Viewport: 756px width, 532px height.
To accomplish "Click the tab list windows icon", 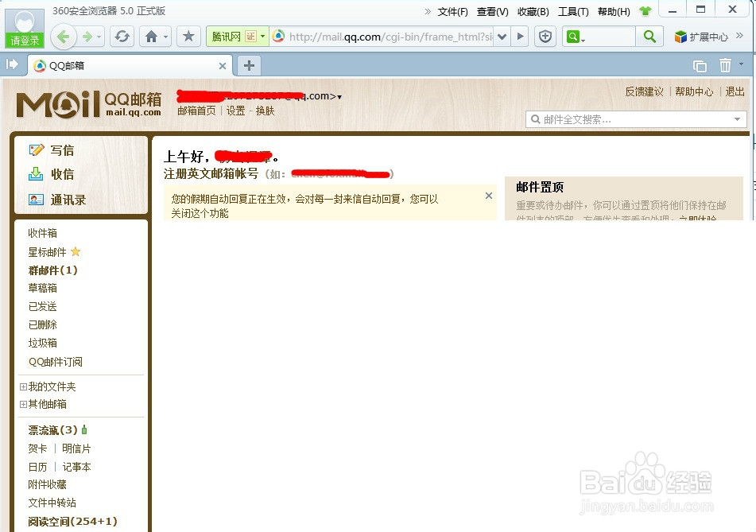I will [700, 65].
